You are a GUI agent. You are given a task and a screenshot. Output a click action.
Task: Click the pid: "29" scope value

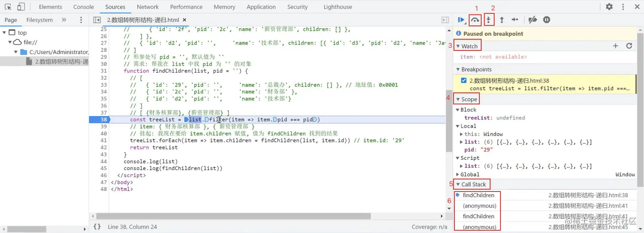pyautogui.click(x=479, y=150)
